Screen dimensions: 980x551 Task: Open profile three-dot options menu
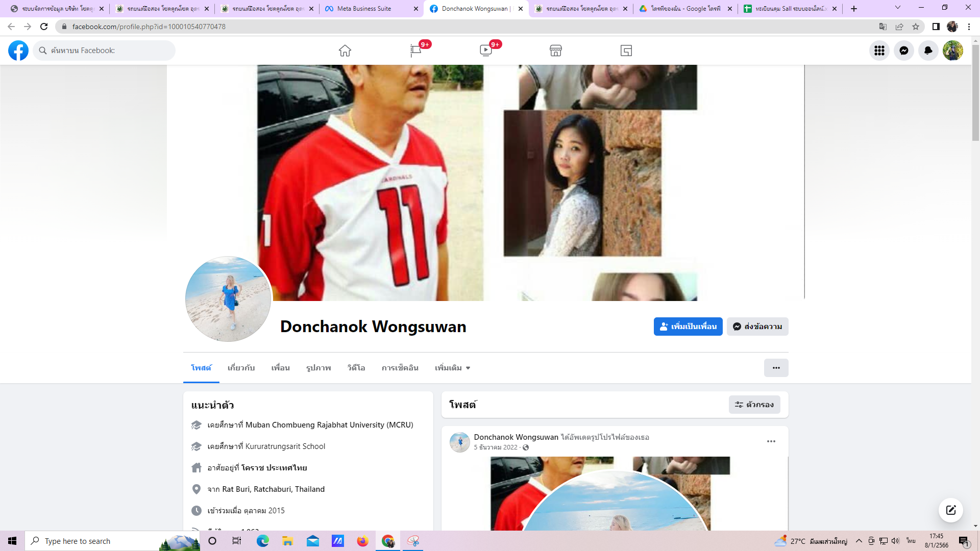click(x=776, y=368)
